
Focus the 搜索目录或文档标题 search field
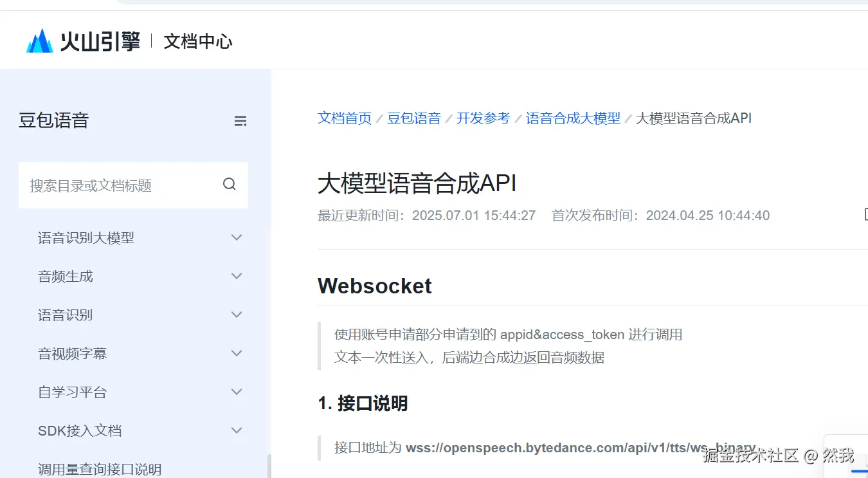133,185
